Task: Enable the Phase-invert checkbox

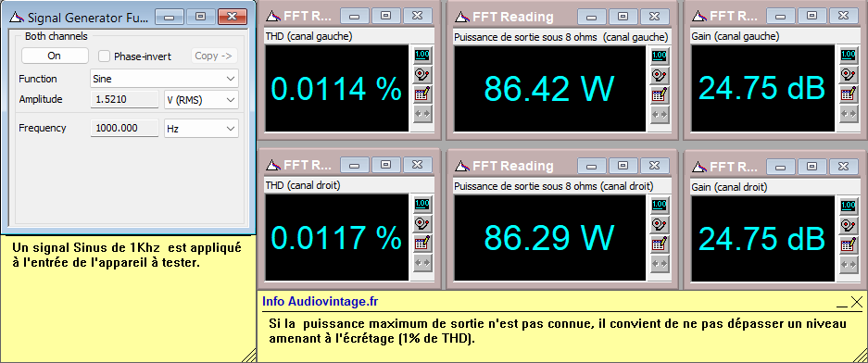Action: pos(104,56)
